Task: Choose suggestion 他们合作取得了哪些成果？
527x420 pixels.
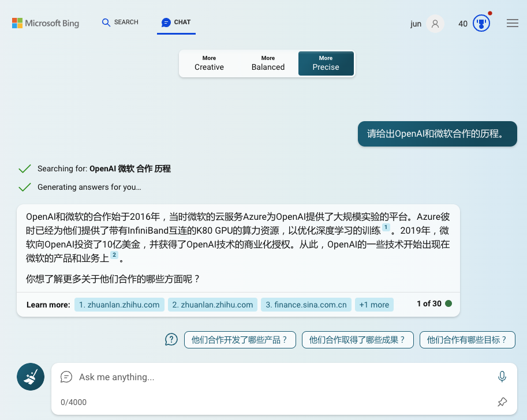Action: point(358,340)
